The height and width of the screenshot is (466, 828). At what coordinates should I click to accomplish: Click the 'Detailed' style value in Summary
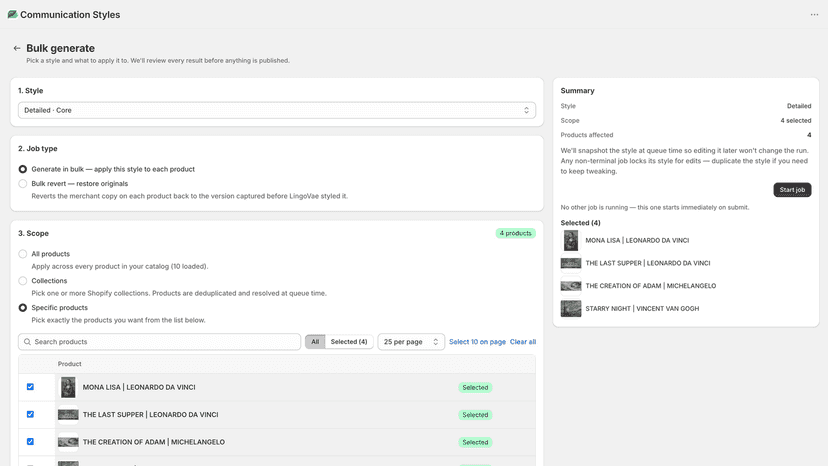point(799,106)
